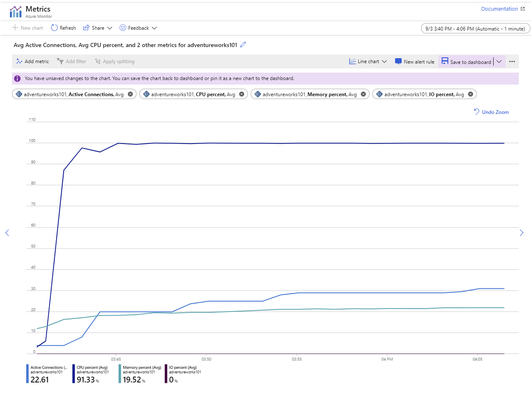Click the 03:45 time axis label
This screenshot has width=532, height=394.
click(116, 359)
